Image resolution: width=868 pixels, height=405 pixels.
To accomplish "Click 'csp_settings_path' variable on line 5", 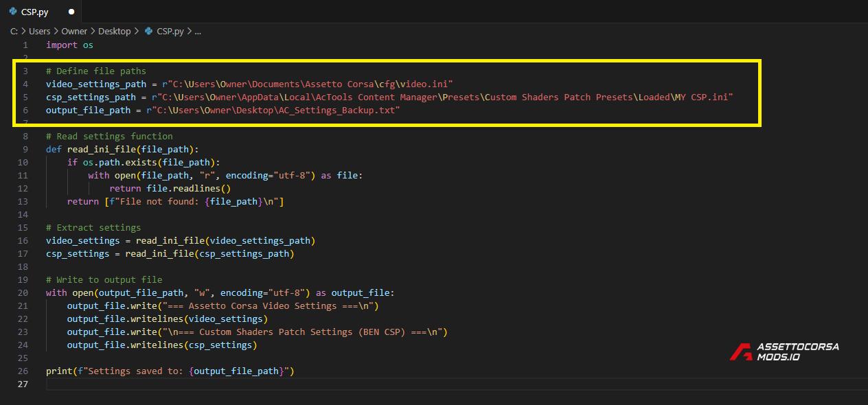I will click(91, 97).
